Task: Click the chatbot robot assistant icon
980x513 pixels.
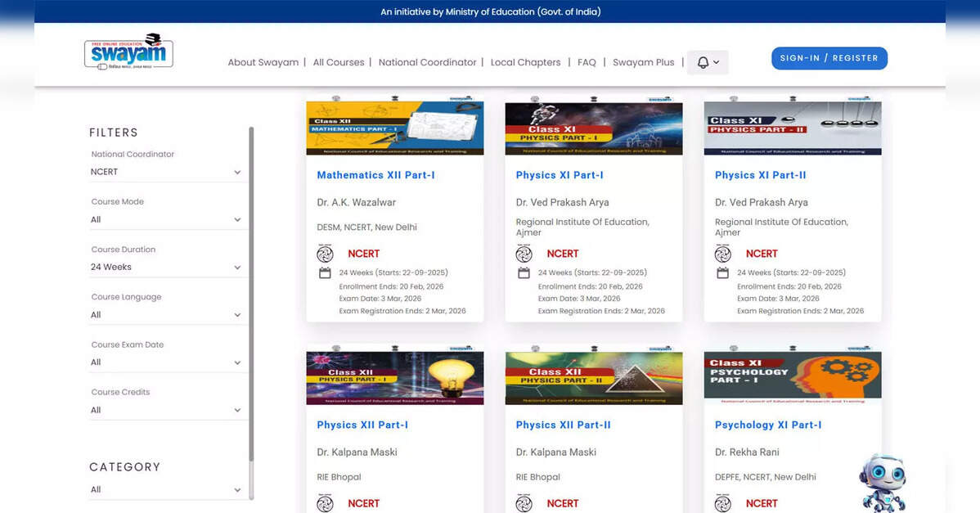Action: point(883,483)
